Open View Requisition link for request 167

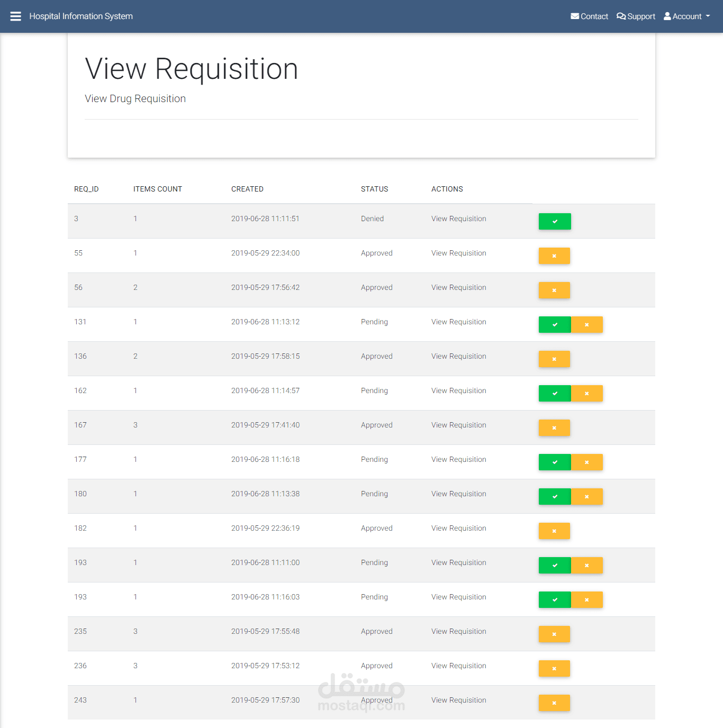coord(458,425)
